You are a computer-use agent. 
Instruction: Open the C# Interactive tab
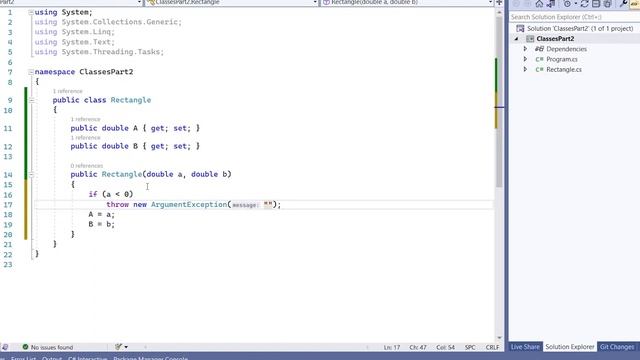[x=87, y=358]
